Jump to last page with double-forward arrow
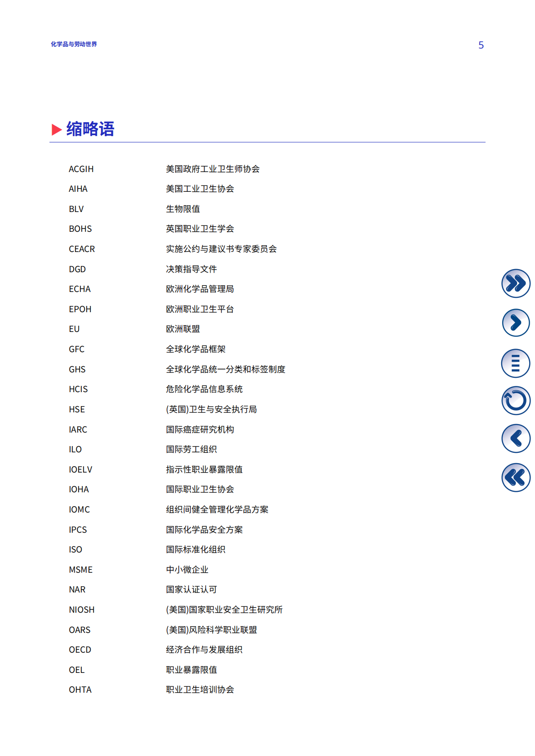Screen dimensions: 535x756 coord(516,283)
